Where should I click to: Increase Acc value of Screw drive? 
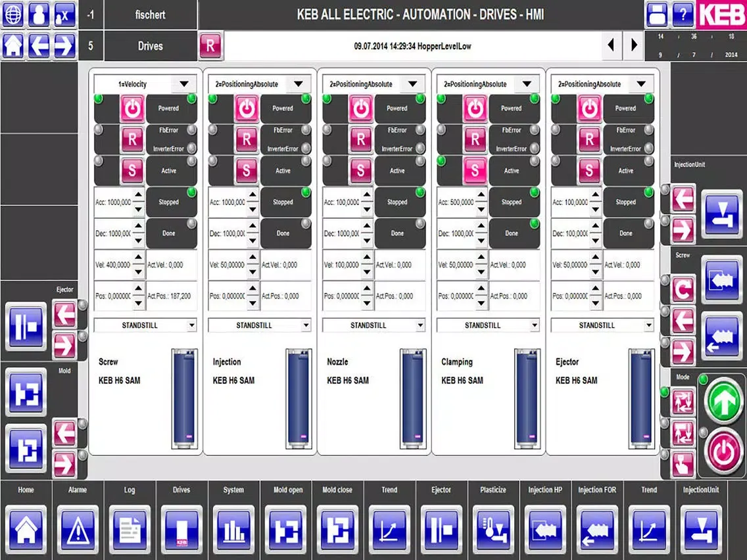coord(138,195)
